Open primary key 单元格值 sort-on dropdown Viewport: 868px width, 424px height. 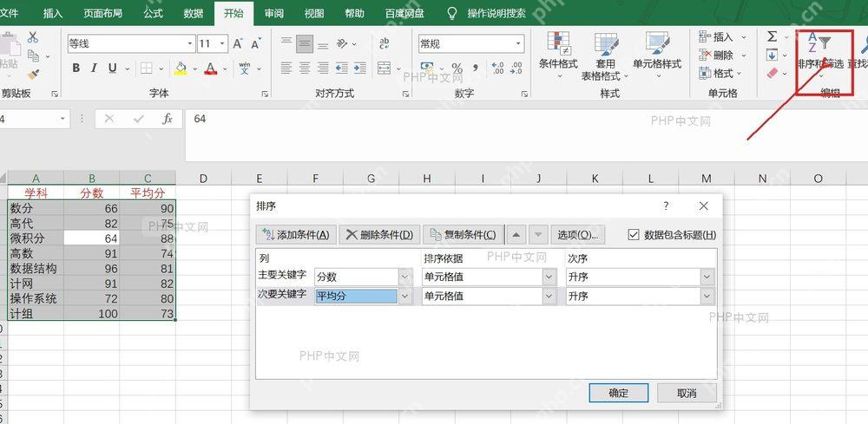click(549, 277)
